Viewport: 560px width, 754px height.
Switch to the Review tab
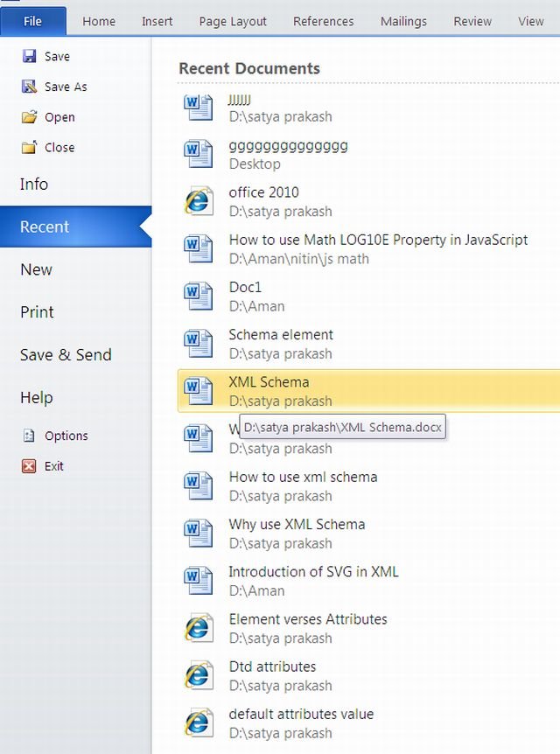472,21
